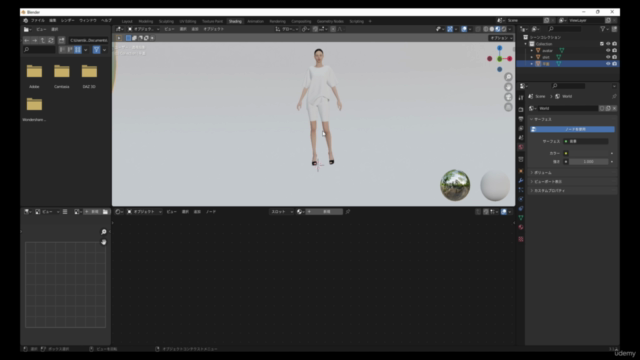The height and width of the screenshot is (360, 640).
Task: Open the Tool properties tab icon
Action: [x=521, y=98]
